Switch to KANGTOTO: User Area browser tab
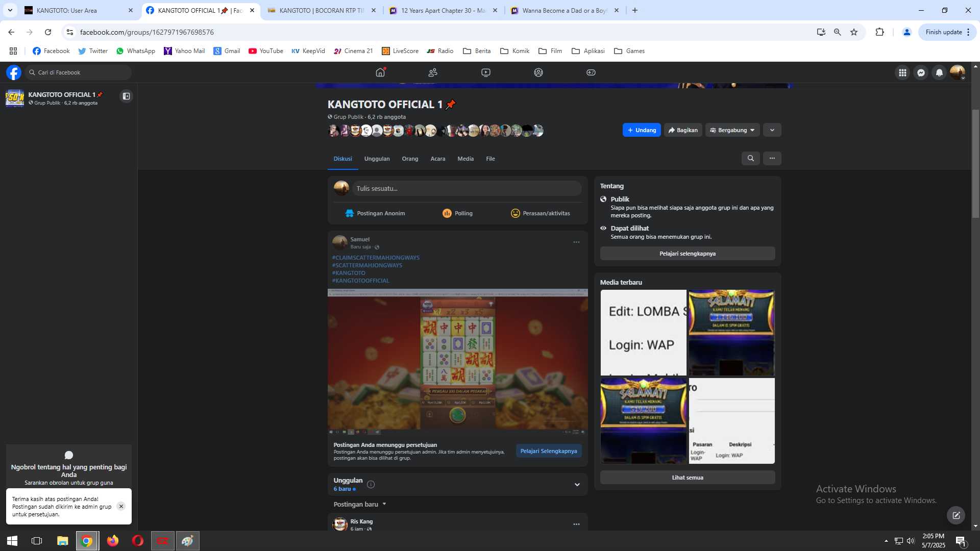The height and width of the screenshot is (551, 980). 79,10
